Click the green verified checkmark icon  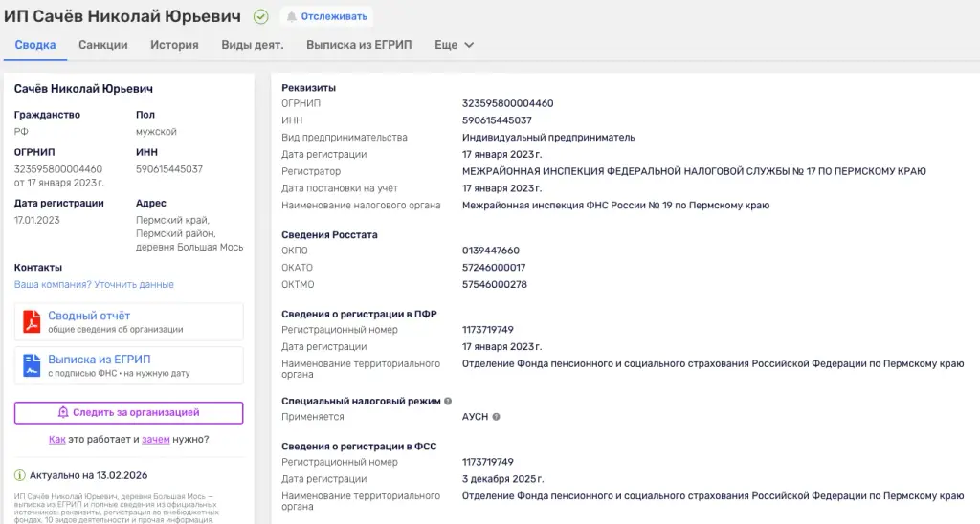(x=260, y=17)
